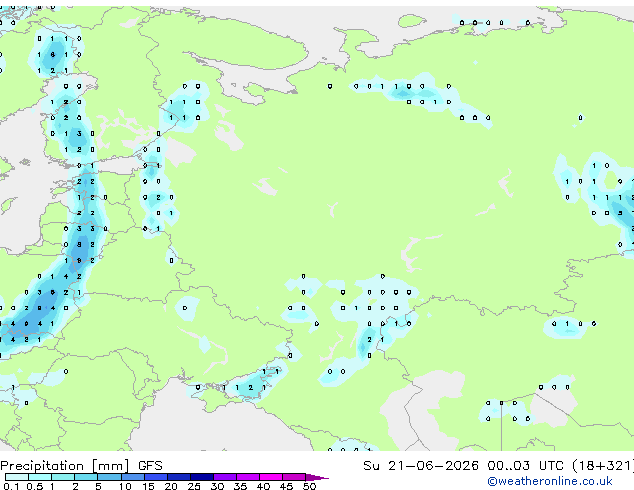Pick the 0.5–1 mm legend color swatch
Viewport: 634px width, 490px height.
click(x=40, y=477)
